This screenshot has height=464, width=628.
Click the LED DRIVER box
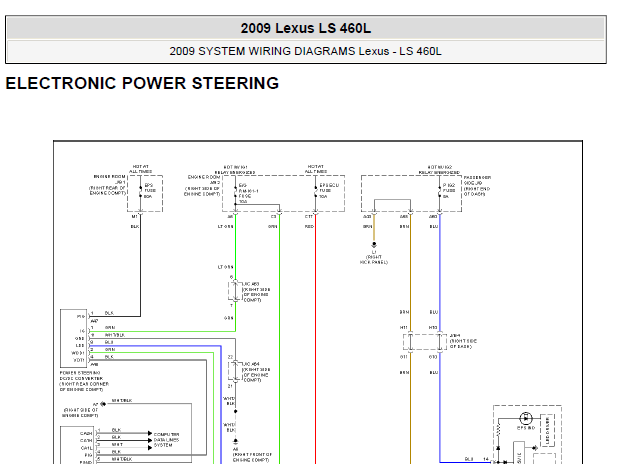pyautogui.click(x=547, y=430)
